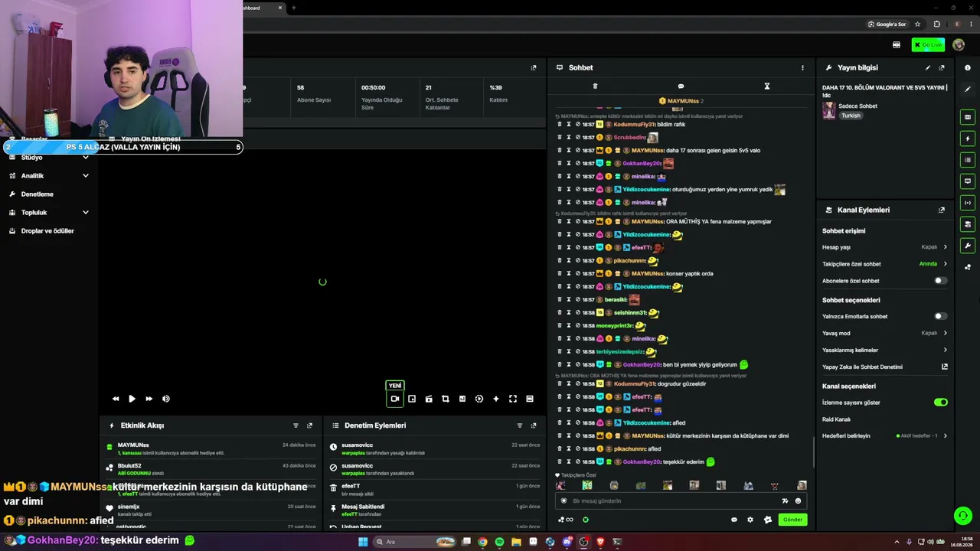The image size is (980, 551).
Task: Pop out the Yayın bilgisi panel
Action: [942, 67]
